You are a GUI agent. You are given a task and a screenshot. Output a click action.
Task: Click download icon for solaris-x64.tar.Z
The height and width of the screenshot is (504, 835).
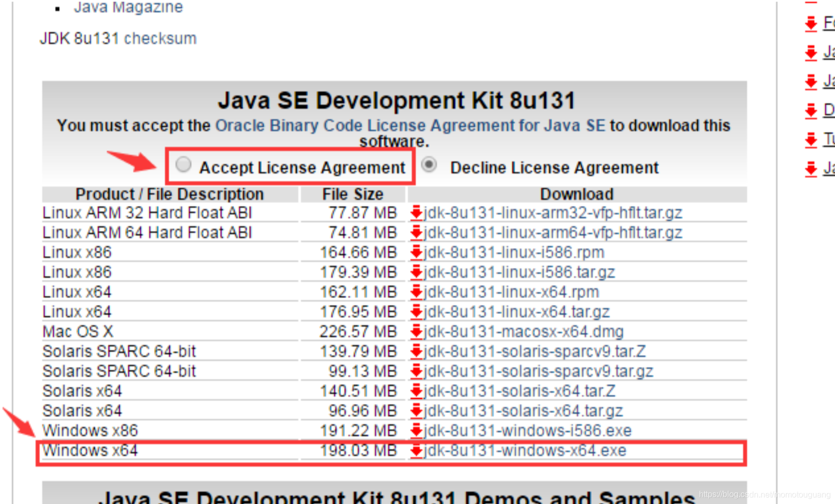coord(416,391)
